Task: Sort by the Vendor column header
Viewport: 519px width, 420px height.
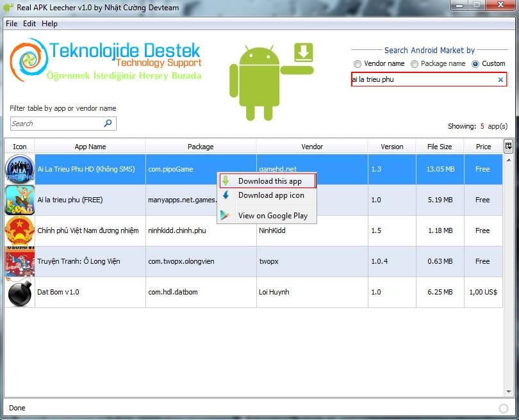Action: (312, 147)
